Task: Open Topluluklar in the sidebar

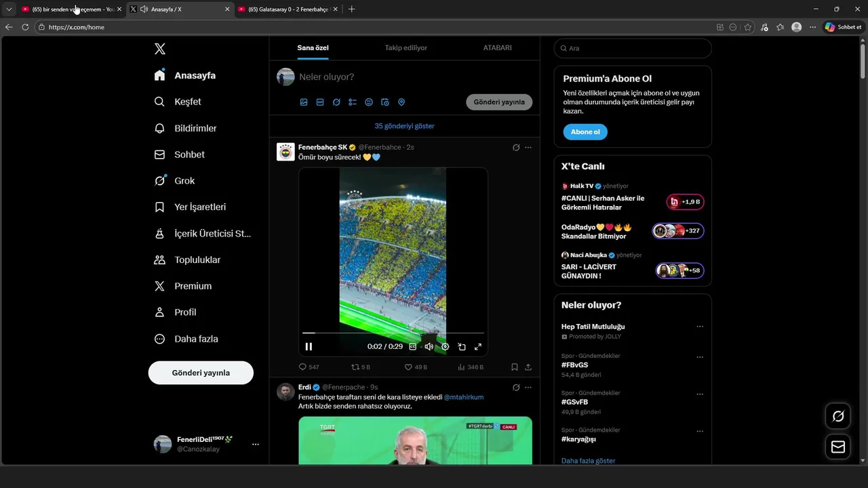Action: (187, 260)
